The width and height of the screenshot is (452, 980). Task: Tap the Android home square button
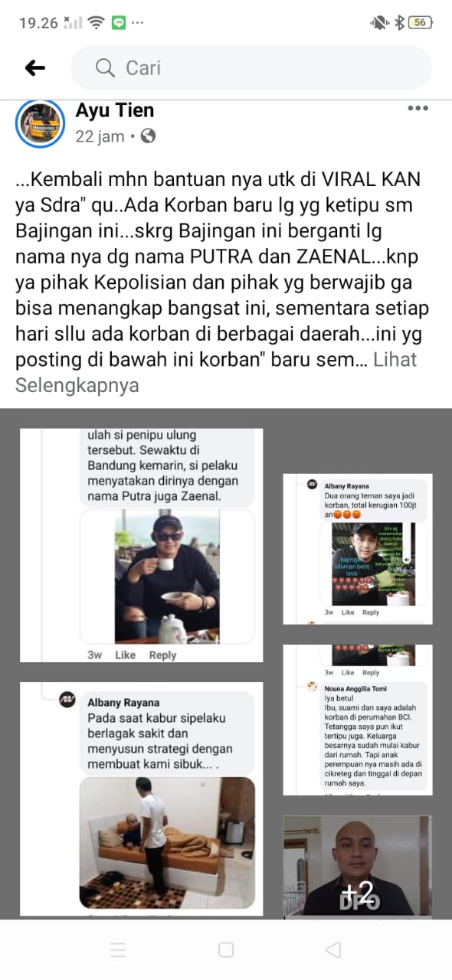[x=226, y=950]
